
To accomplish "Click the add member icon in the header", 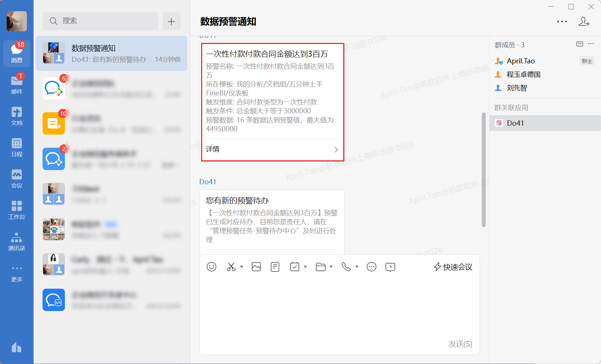I will [584, 22].
